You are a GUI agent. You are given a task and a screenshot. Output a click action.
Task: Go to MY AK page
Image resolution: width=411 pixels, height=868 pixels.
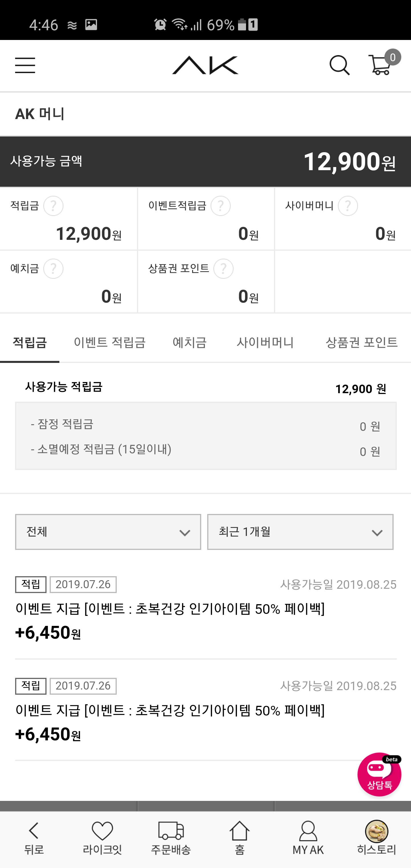tap(308, 838)
